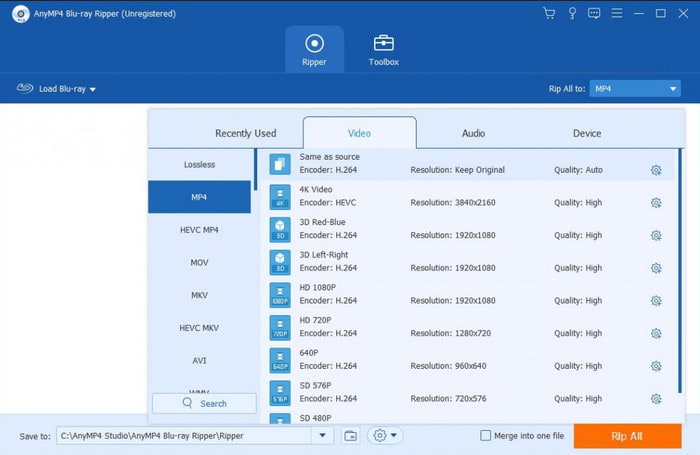Open settings gear for HD 1080P
700x455 pixels.
pyautogui.click(x=656, y=301)
